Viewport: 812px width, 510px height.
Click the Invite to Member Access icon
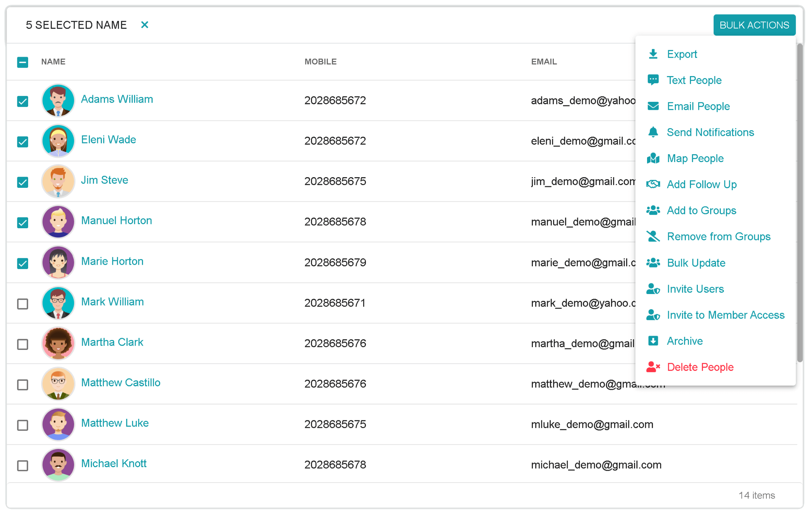click(653, 315)
